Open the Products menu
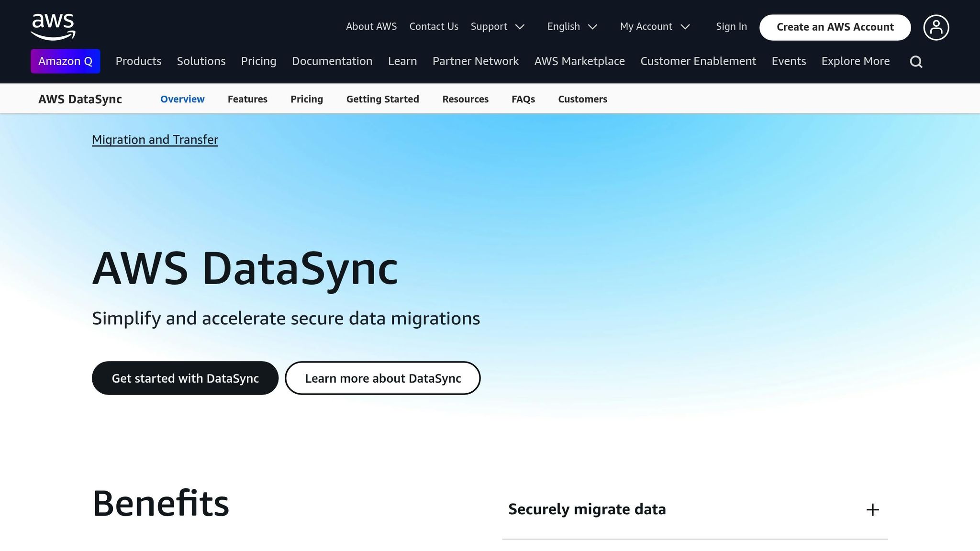This screenshot has height=551, width=980. 138,61
